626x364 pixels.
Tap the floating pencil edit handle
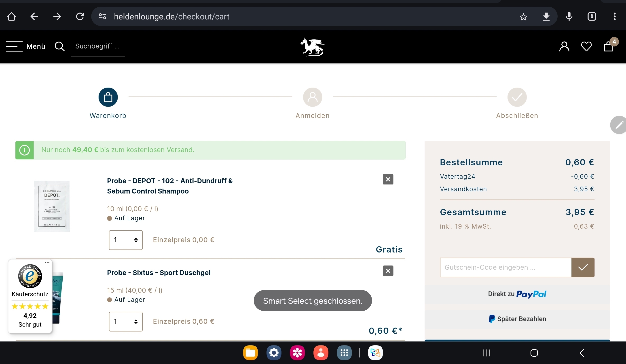coord(619,125)
